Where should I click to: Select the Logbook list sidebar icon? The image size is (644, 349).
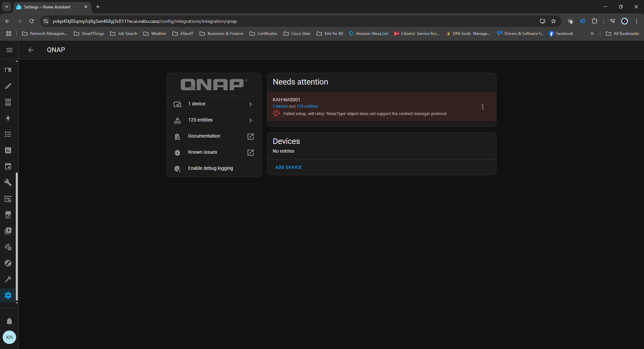click(8, 134)
